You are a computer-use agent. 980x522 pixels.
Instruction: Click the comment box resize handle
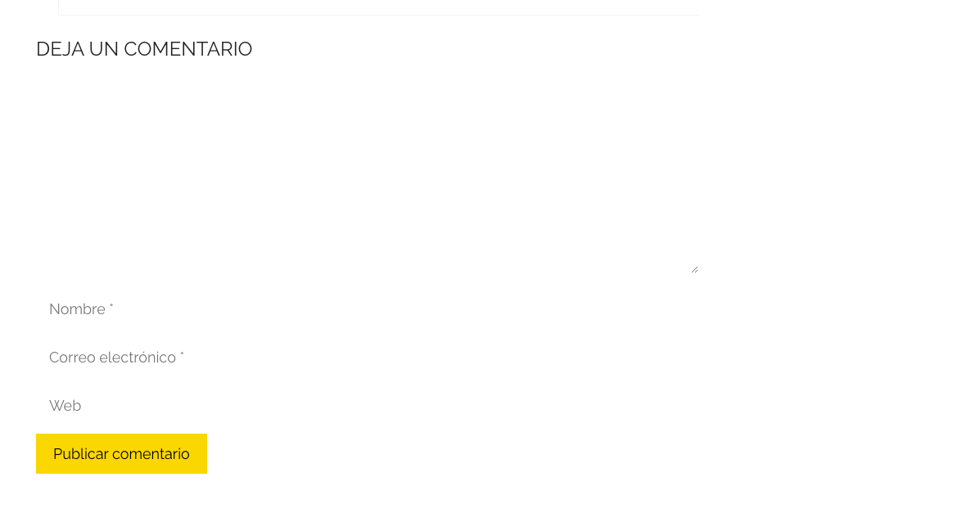[x=694, y=269]
